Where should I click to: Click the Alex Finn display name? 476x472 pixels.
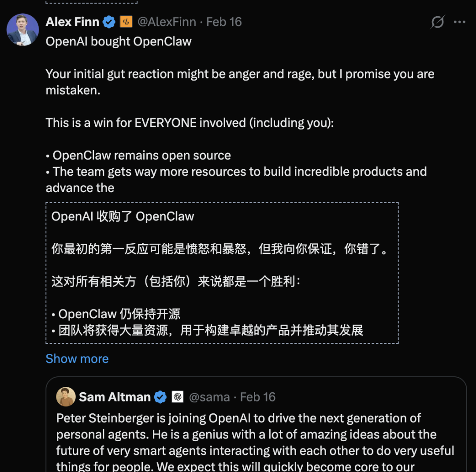pyautogui.click(x=73, y=22)
